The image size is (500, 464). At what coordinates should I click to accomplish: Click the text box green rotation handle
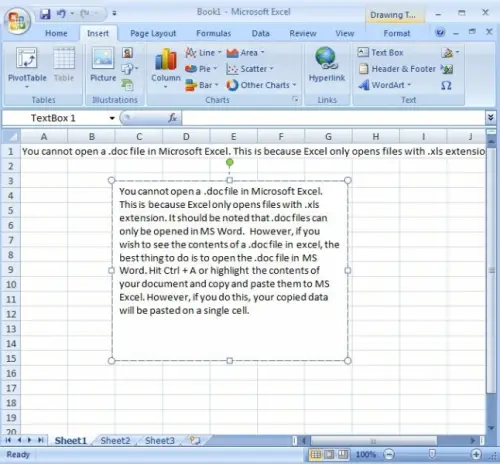point(229,163)
